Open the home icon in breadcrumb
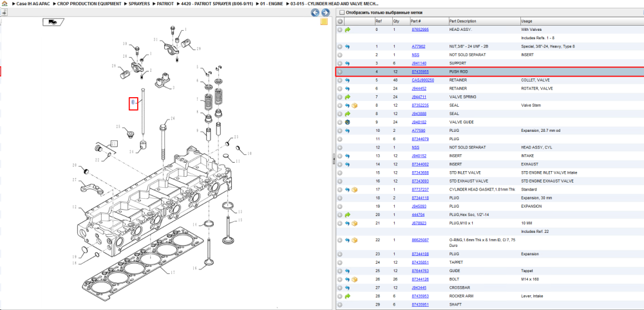644x310 pixels. [5, 3]
